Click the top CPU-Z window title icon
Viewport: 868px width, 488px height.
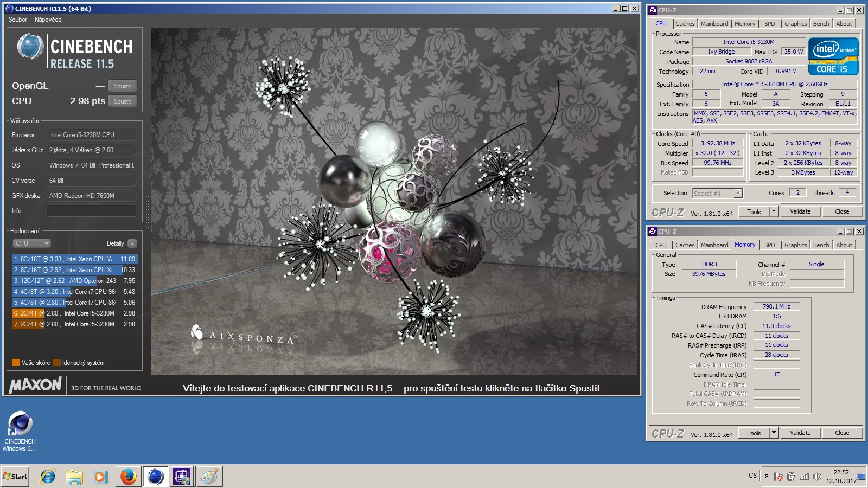[x=653, y=10]
